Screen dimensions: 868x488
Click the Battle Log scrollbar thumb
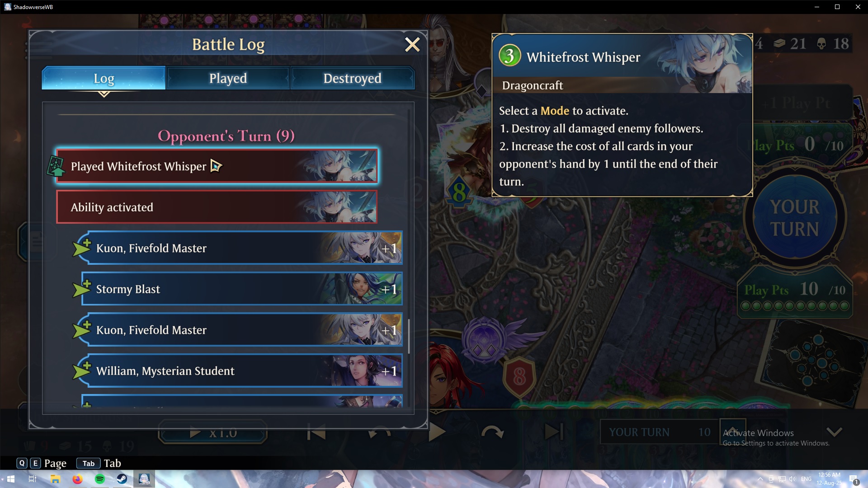[x=409, y=337]
